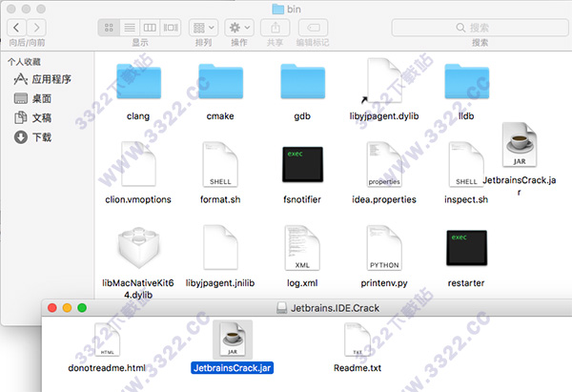The image size is (572, 392).
Task: Click the 'Readme.txt' file name label
Action: (x=357, y=368)
